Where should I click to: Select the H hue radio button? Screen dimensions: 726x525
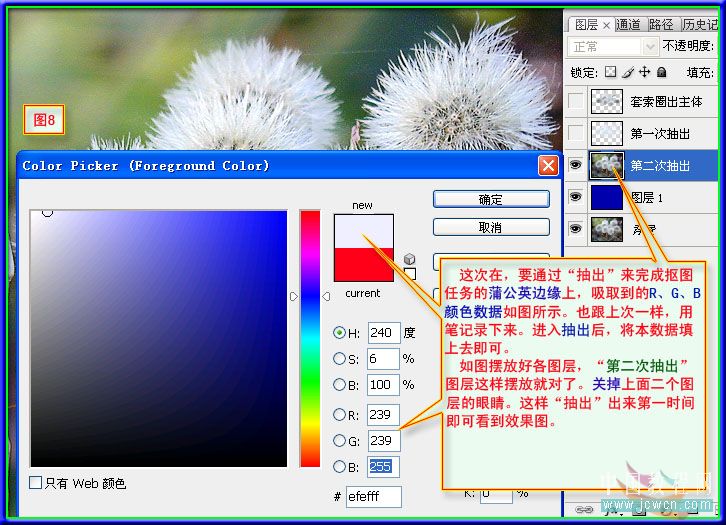tap(339, 332)
